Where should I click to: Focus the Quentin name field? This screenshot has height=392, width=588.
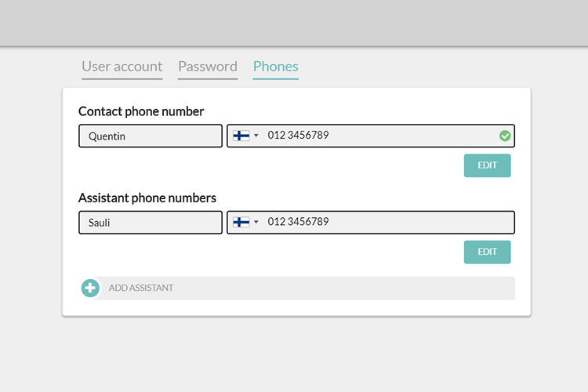pyautogui.click(x=151, y=136)
